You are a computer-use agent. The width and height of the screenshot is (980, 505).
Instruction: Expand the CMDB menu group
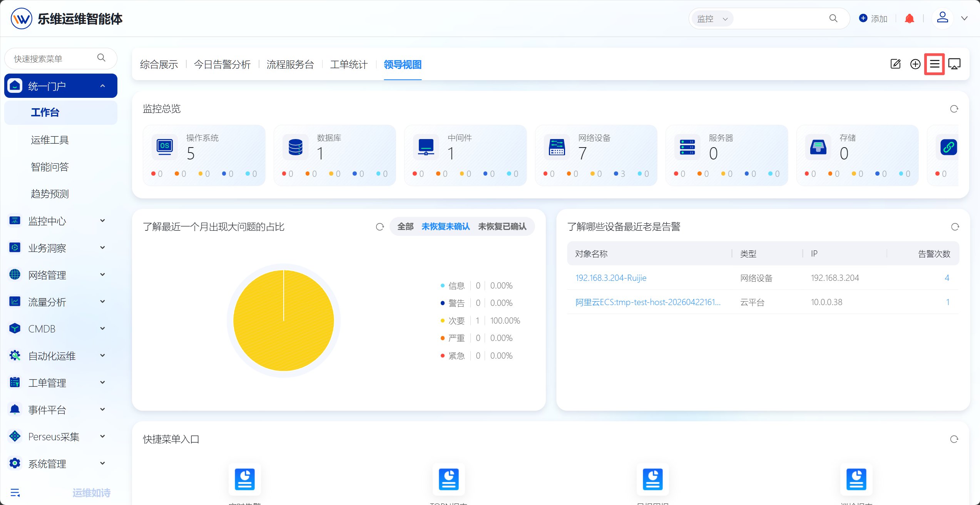click(61, 329)
